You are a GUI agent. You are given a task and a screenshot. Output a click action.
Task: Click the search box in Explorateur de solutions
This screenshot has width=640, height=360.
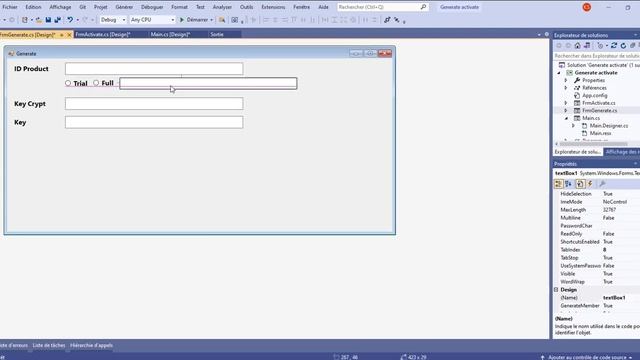point(596,56)
